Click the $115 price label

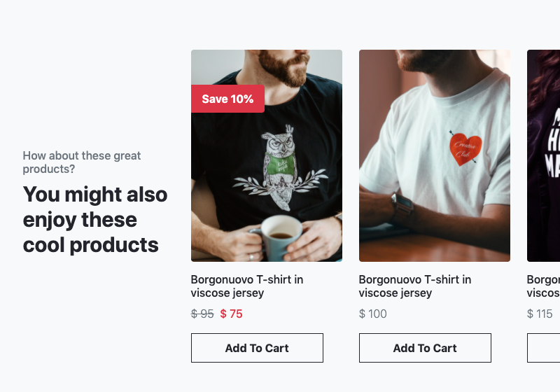pyautogui.click(x=540, y=314)
